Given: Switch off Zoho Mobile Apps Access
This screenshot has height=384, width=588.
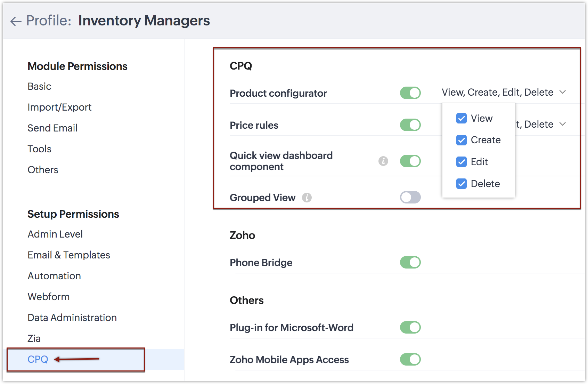Looking at the screenshot, I should point(410,359).
